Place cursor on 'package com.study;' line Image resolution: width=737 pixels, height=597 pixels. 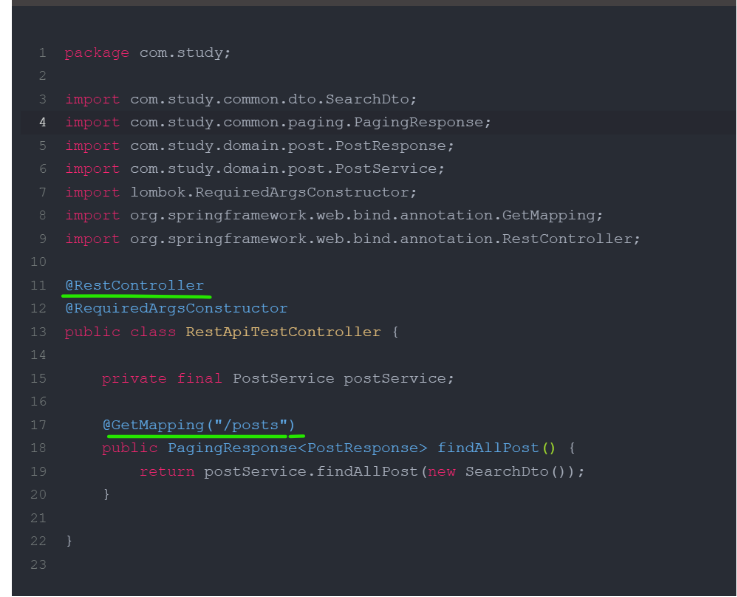[148, 53]
